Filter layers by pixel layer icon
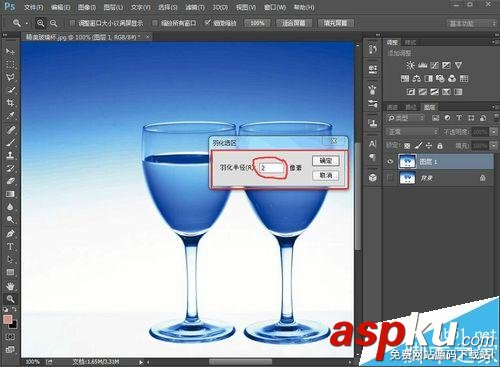 pyautogui.click(x=435, y=118)
